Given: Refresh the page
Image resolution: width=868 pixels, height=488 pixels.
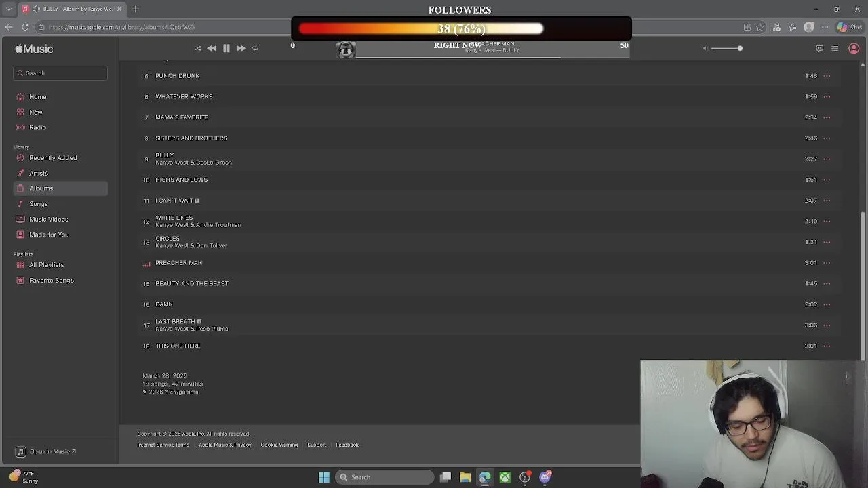Looking at the screenshot, I should [25, 27].
